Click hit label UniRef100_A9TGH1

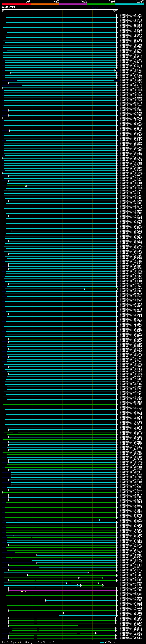[x=131, y=47]
